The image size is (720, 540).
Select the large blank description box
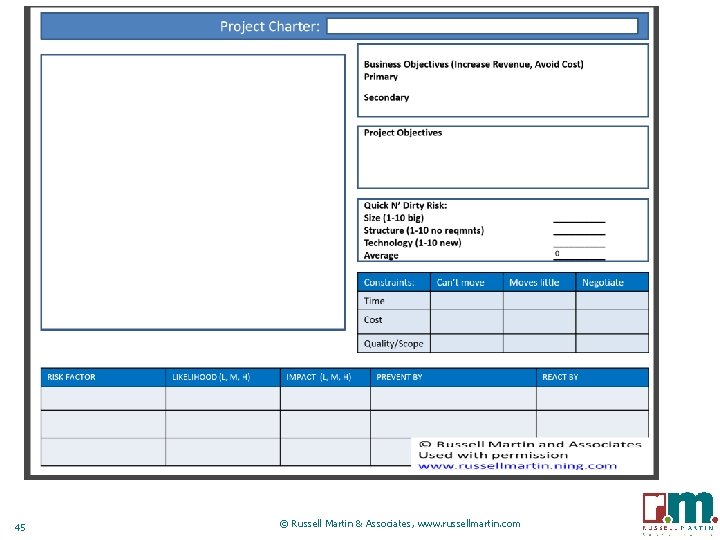coord(193,192)
